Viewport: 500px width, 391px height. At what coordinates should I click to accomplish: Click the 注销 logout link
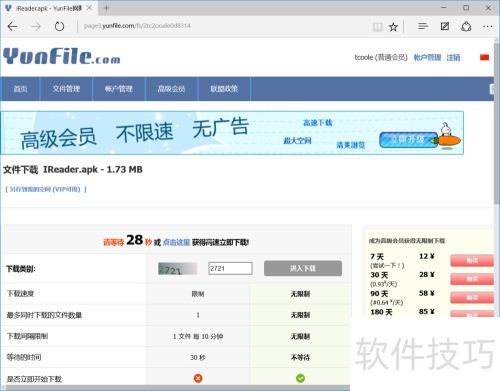click(453, 57)
